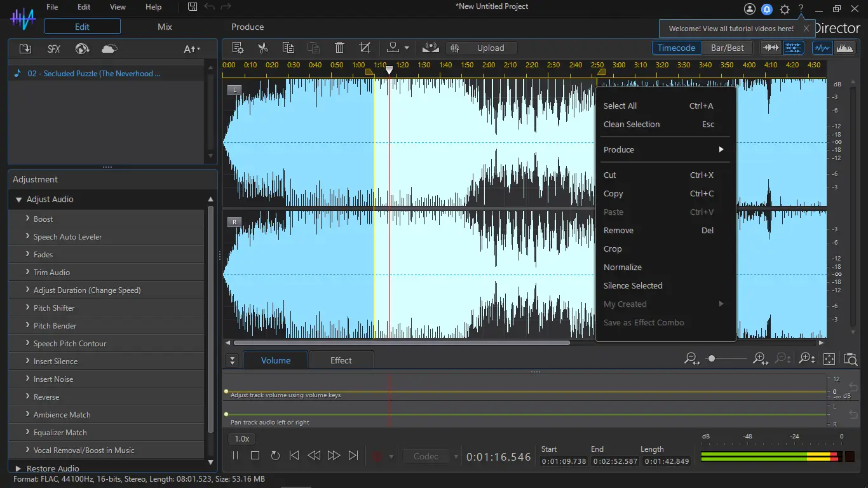Click the trash Delete icon in toolbar
The width and height of the screenshot is (868, 488).
(339, 48)
